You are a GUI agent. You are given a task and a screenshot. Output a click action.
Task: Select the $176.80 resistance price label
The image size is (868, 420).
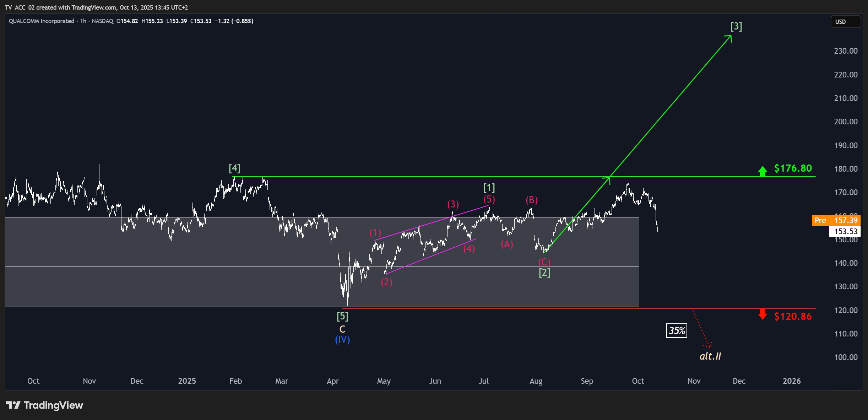pyautogui.click(x=793, y=168)
